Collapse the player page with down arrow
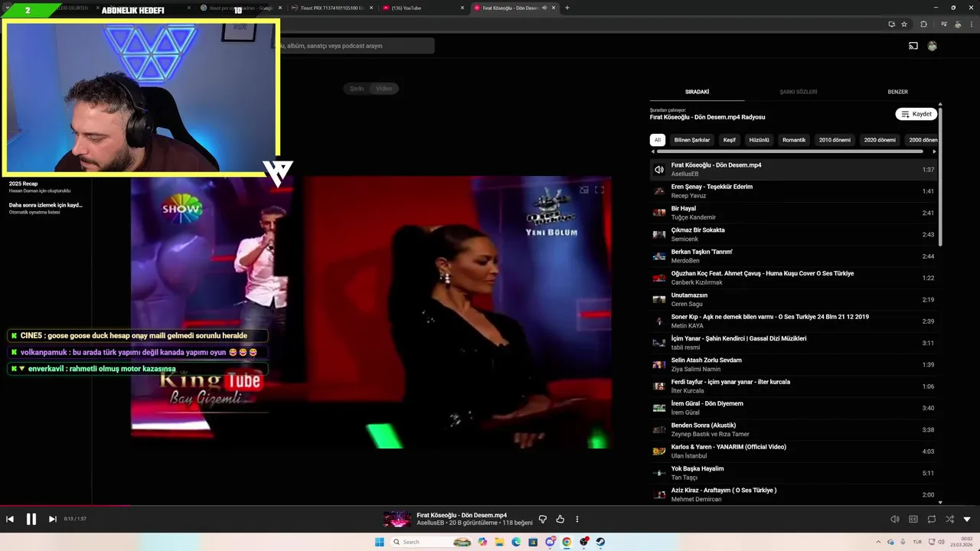Screen dimensions: 980x551 tap(967, 519)
